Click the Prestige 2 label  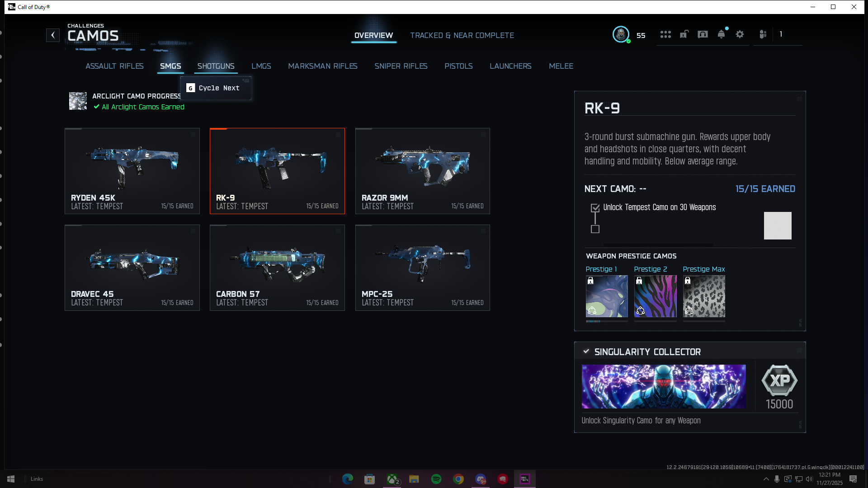tap(651, 269)
